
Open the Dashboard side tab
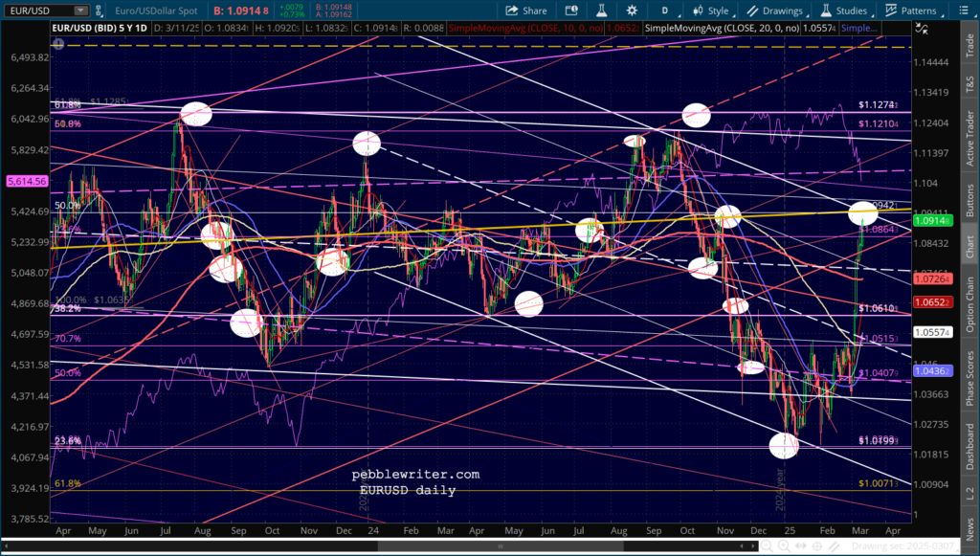(x=969, y=447)
